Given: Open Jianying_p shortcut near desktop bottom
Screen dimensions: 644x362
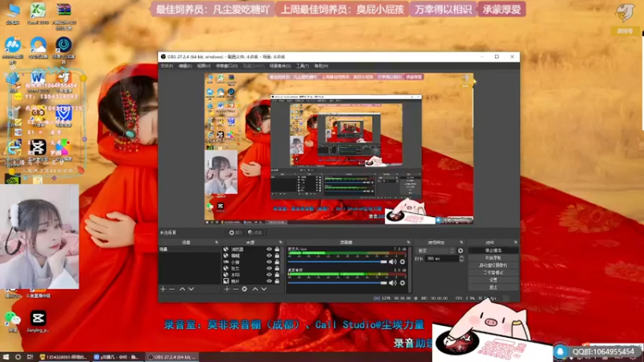Looking at the screenshot, I should pos(38,321).
